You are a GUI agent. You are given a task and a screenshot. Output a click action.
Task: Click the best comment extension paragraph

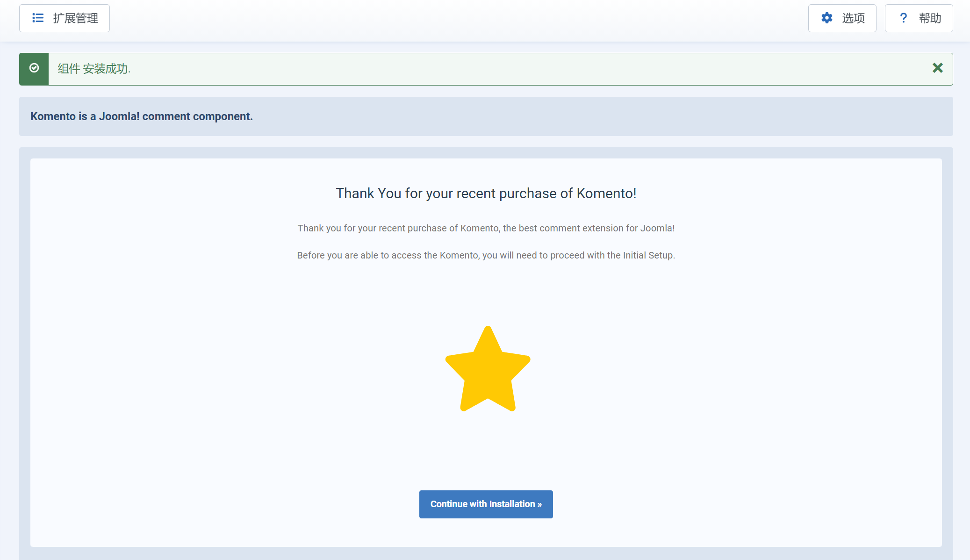(486, 228)
